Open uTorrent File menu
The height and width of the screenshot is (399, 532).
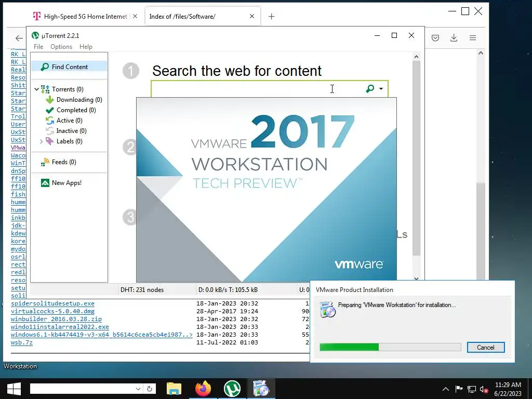[x=38, y=47]
